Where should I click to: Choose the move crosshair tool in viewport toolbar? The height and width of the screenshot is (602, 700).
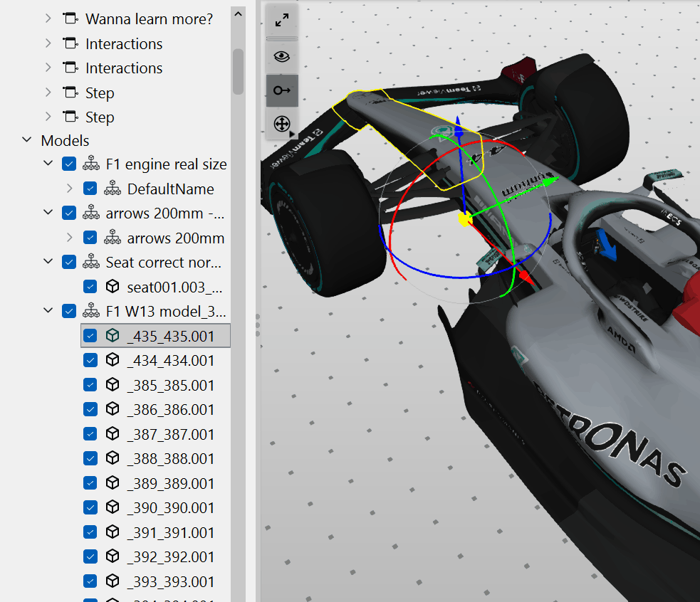tap(282, 124)
